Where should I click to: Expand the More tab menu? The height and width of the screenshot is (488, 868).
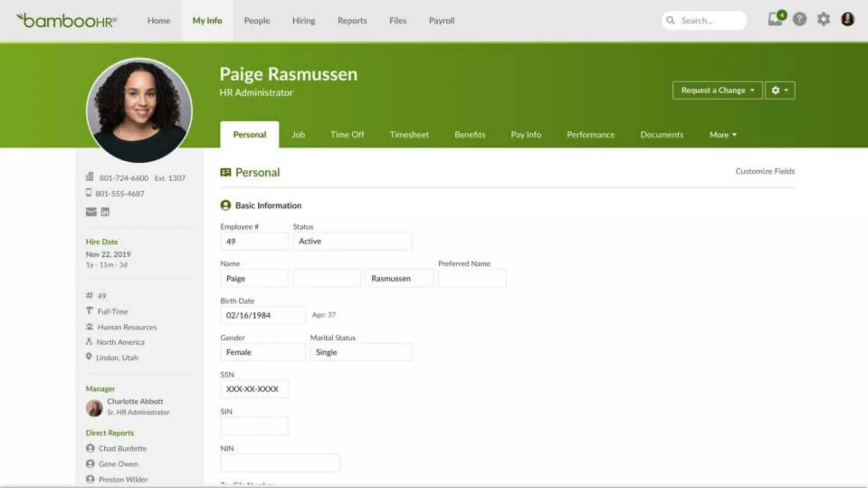[723, 135]
